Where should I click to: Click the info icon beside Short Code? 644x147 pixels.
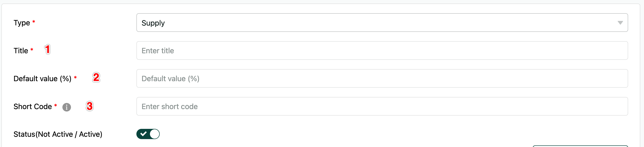[x=66, y=107]
